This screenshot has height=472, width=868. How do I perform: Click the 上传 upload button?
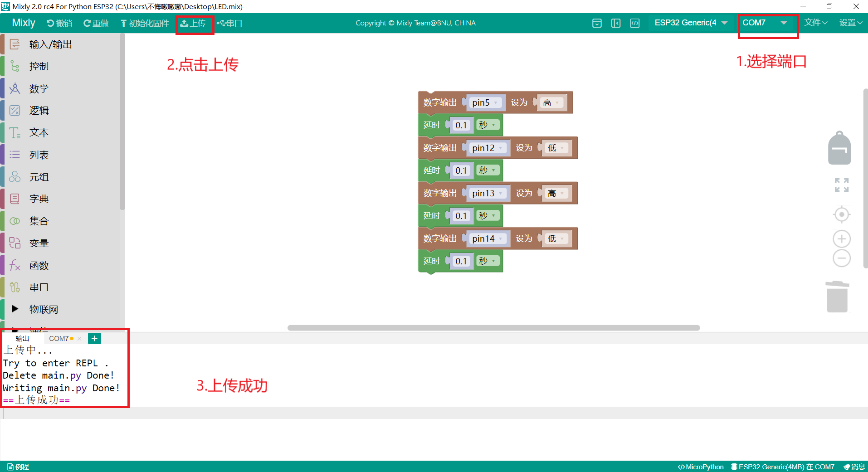point(194,23)
